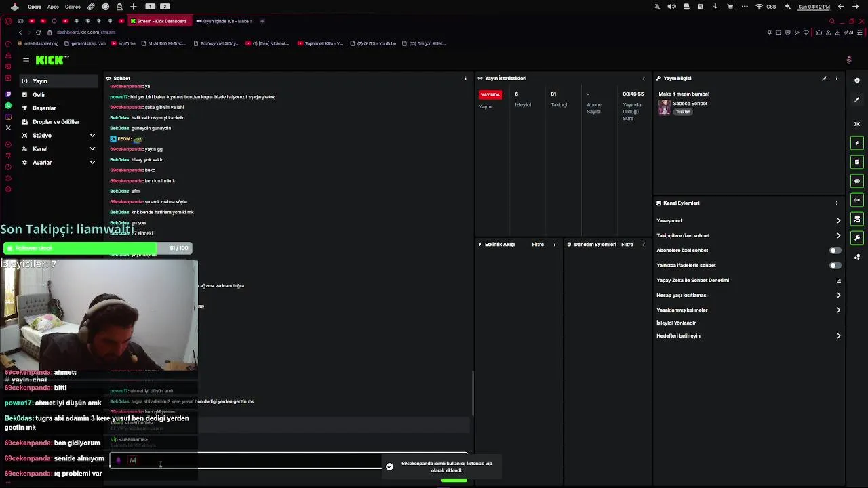This screenshot has width=868, height=488.
Task: Go back using browser back arrow
Action: tap(20, 33)
